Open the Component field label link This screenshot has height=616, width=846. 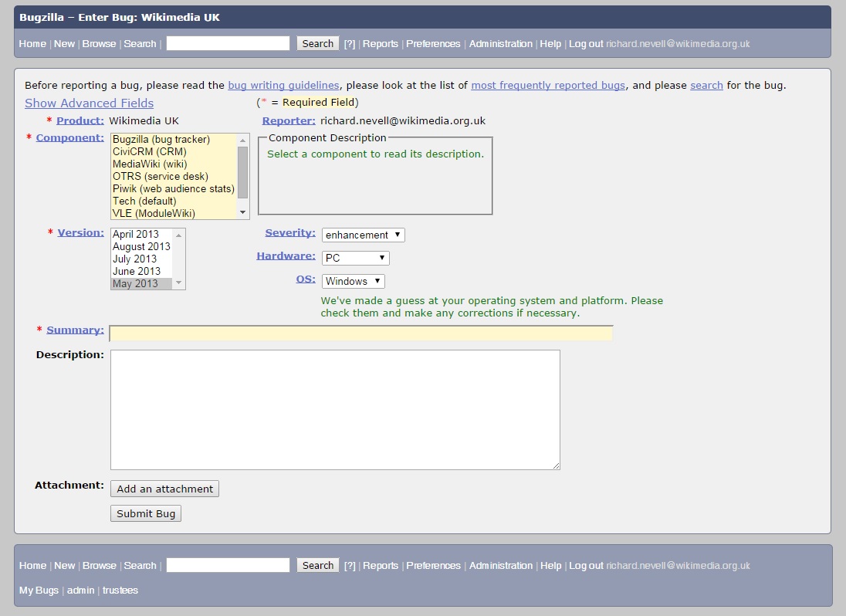coord(69,137)
